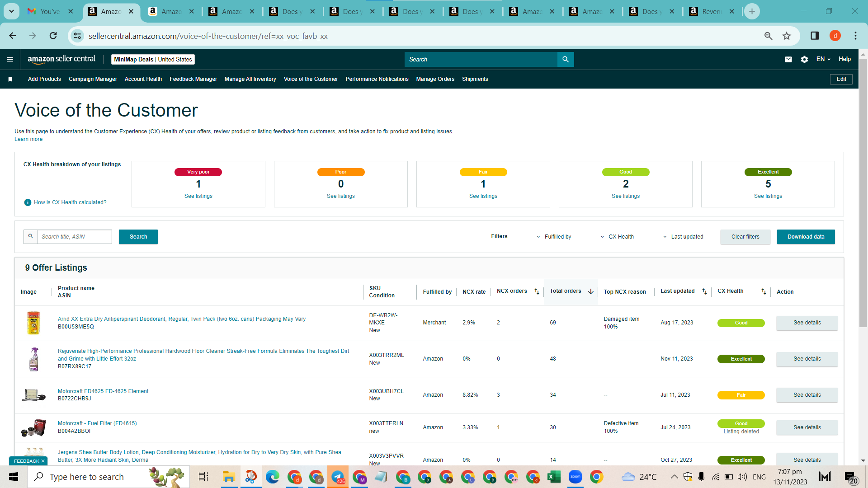Click the magnifier button beside the top Search box
868x488 pixels.
pyautogui.click(x=566, y=59)
